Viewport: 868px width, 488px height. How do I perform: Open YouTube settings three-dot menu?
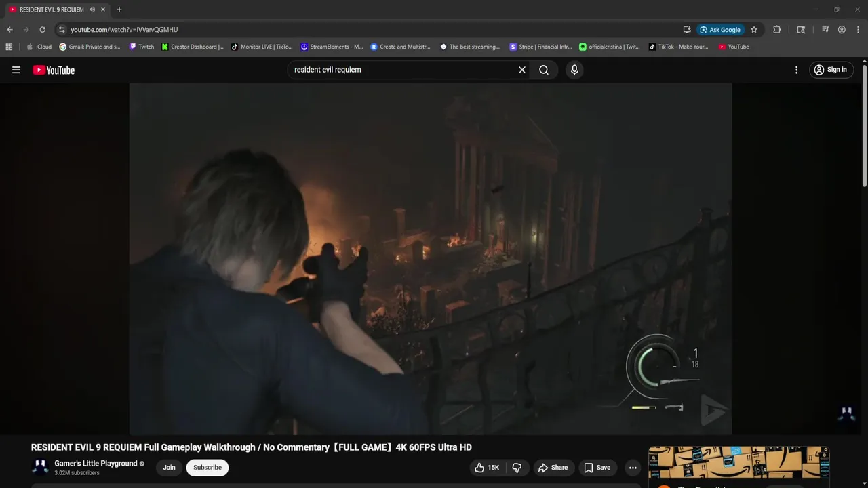[x=796, y=70]
